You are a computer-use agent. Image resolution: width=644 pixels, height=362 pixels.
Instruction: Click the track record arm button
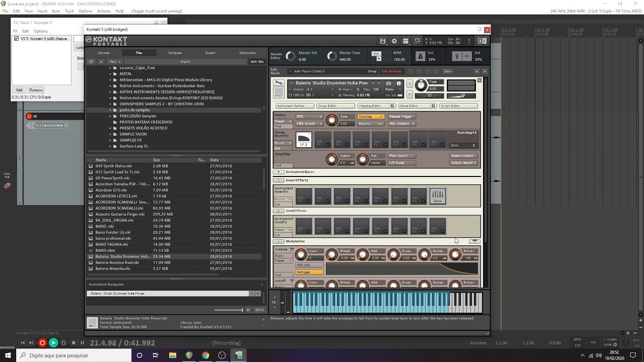(x=29, y=116)
